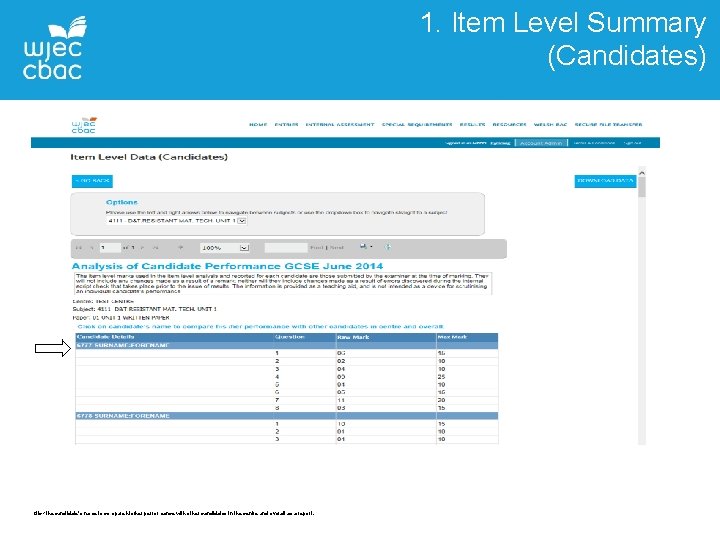720x540 pixels.
Task: Click the find text search field
Action: click(x=286, y=248)
